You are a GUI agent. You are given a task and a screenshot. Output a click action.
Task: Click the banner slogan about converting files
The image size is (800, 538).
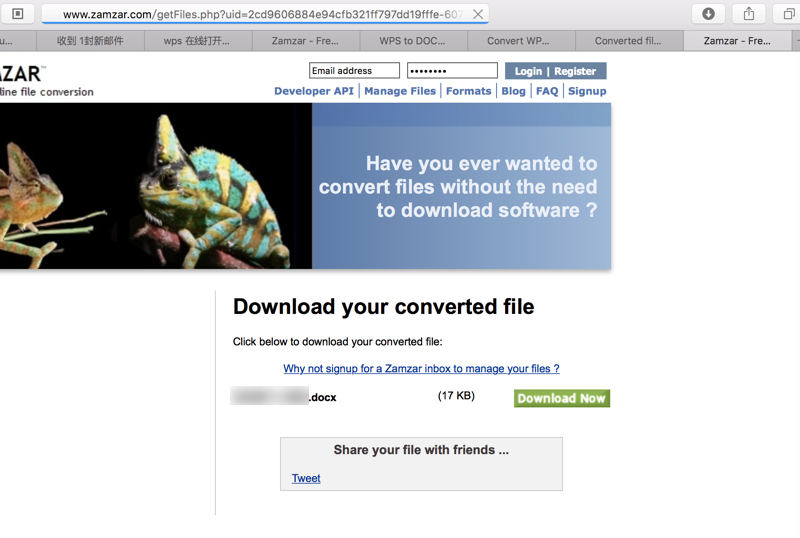tap(458, 187)
